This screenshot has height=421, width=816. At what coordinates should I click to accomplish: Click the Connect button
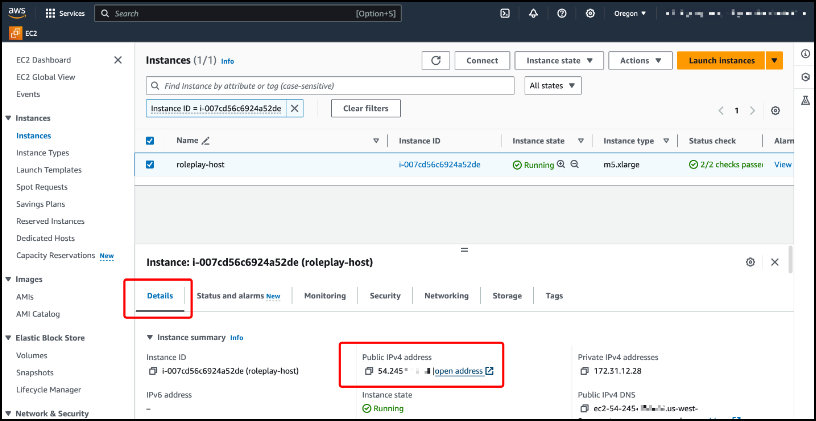482,60
